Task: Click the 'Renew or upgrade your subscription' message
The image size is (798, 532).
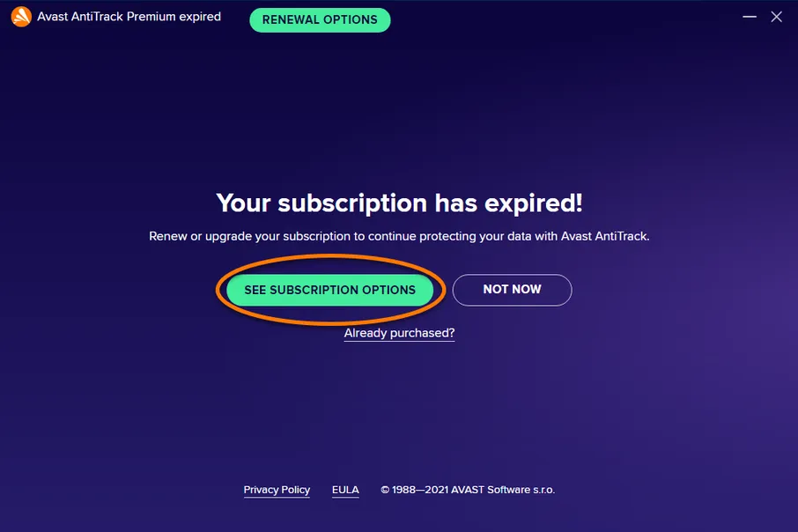Action: (399, 236)
